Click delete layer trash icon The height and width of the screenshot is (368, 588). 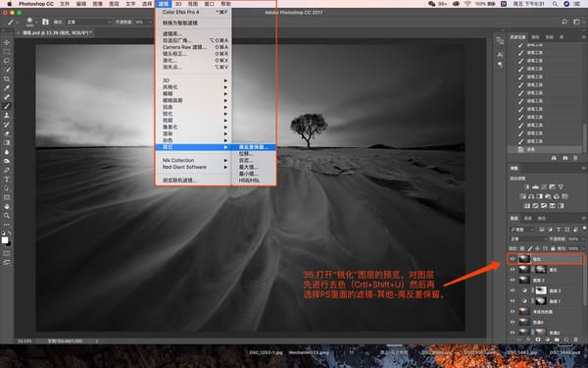(x=576, y=340)
